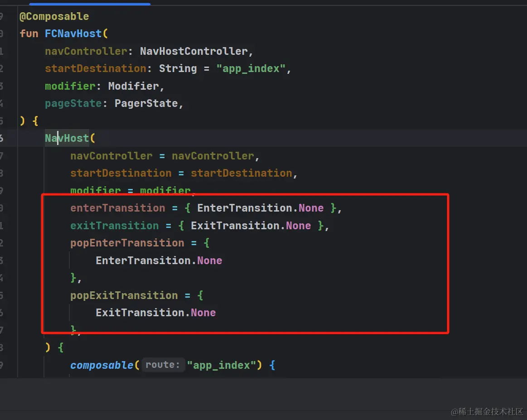The height and width of the screenshot is (420, 527).
Task: Click the NavHost call
Action: click(x=67, y=138)
